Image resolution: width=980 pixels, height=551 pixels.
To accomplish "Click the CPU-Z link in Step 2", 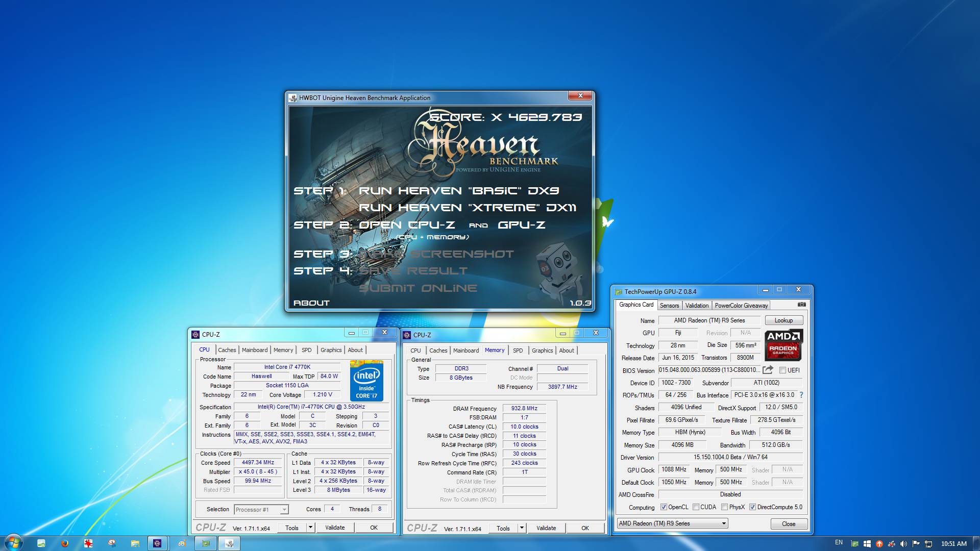I will 432,225.
